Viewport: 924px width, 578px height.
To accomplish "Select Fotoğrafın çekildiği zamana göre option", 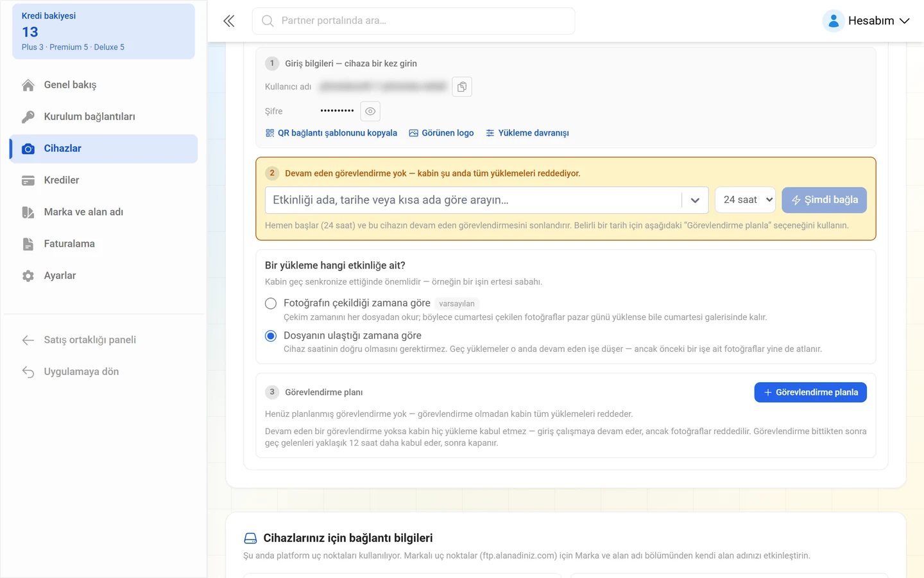I will tap(271, 303).
